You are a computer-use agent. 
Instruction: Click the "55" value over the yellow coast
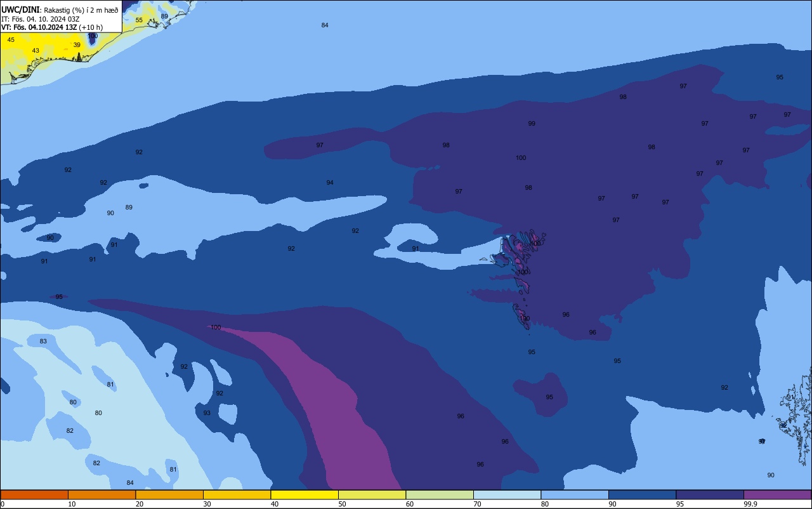click(x=139, y=20)
